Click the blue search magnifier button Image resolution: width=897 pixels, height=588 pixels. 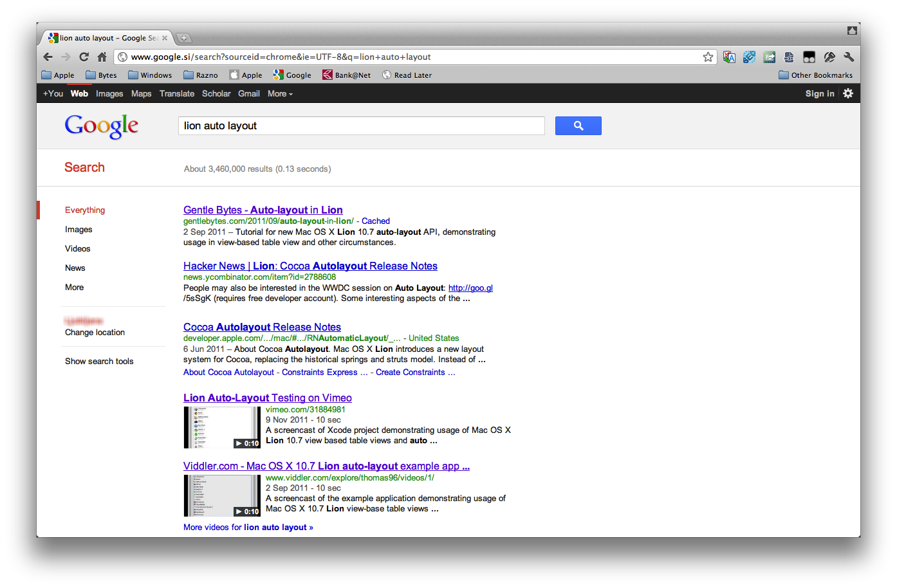(x=578, y=125)
